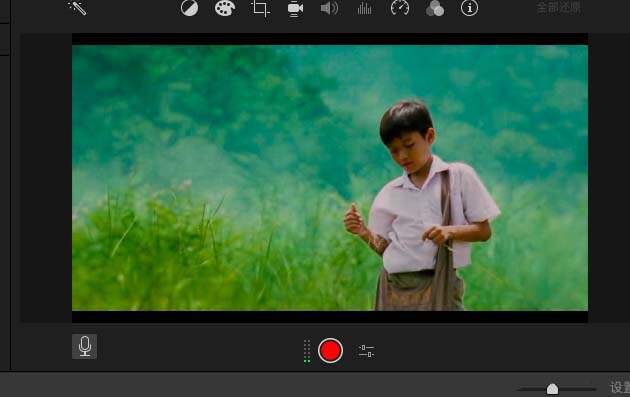This screenshot has height=397, width=630.
Task: Open the video stabilization camera tool
Action: (x=295, y=9)
